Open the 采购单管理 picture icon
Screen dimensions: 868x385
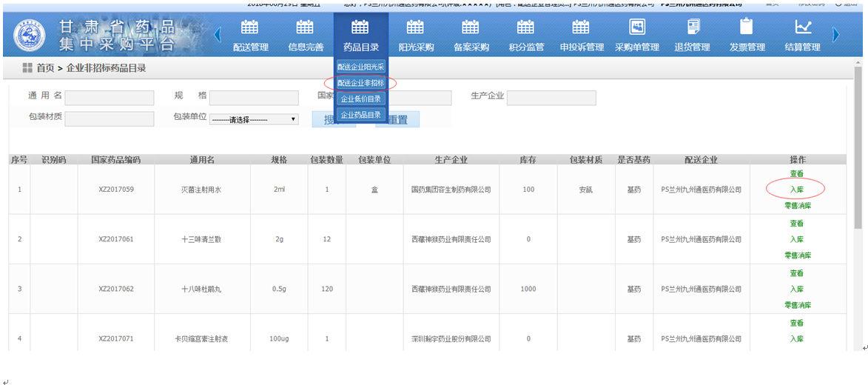[636, 26]
